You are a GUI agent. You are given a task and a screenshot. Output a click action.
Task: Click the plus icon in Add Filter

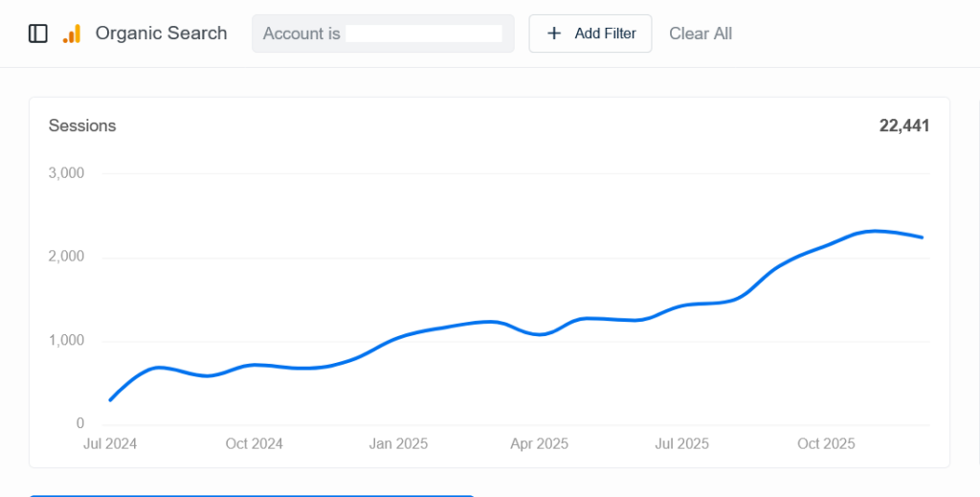(554, 34)
